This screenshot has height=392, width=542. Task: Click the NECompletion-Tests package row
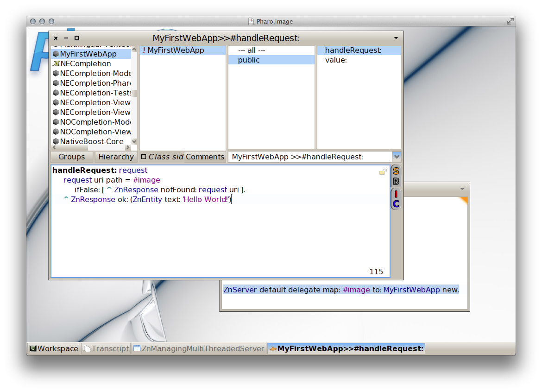click(x=91, y=93)
